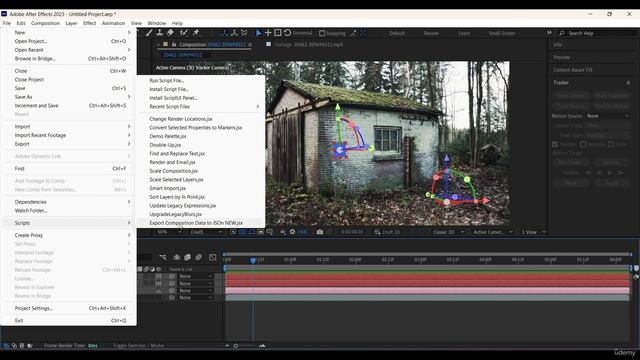The height and width of the screenshot is (360, 640).
Task: Expand the Recent Script Files submenu
Action: click(x=201, y=107)
